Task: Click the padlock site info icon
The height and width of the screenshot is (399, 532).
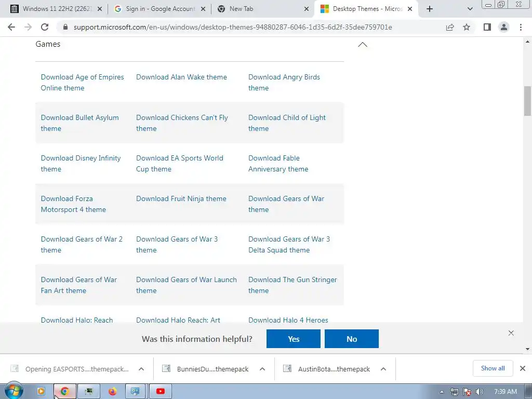Action: point(65,27)
